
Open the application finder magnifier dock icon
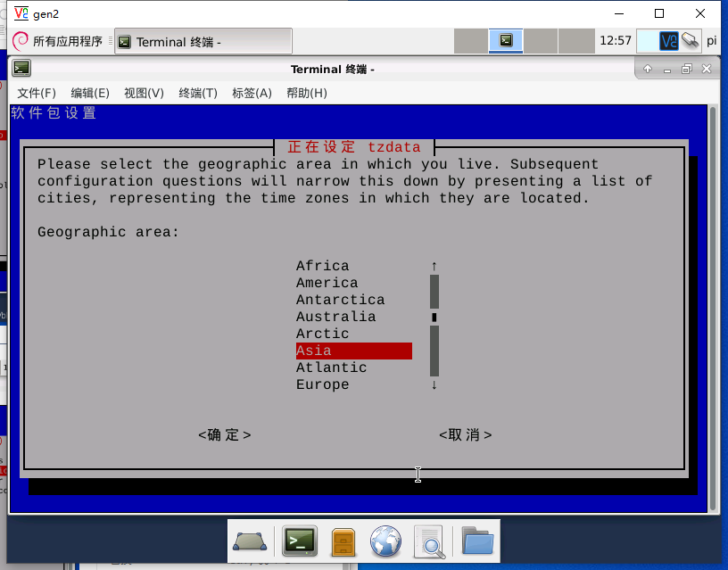point(429,541)
